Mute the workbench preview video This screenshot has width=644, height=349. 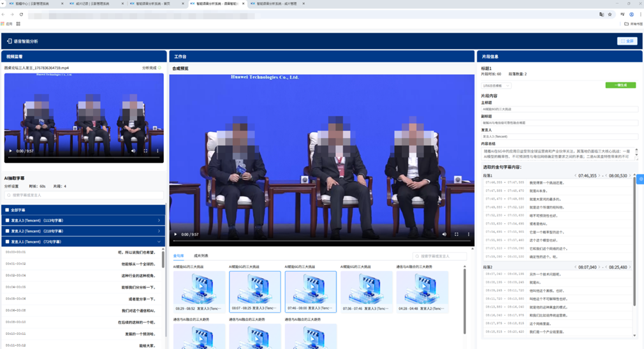click(444, 234)
